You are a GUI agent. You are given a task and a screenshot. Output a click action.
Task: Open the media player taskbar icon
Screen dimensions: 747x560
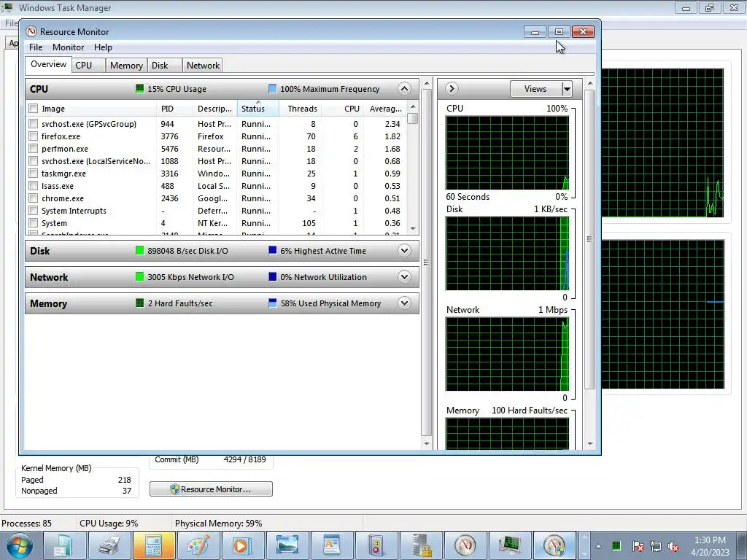(242, 545)
